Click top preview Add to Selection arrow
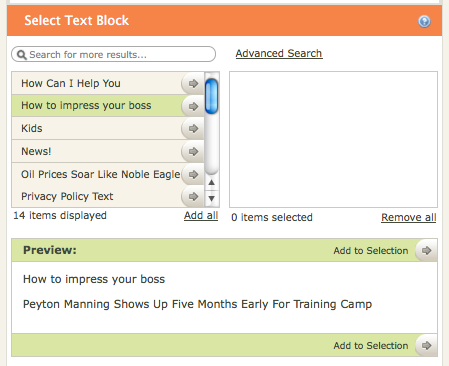This screenshot has height=366, width=449. pos(426,250)
